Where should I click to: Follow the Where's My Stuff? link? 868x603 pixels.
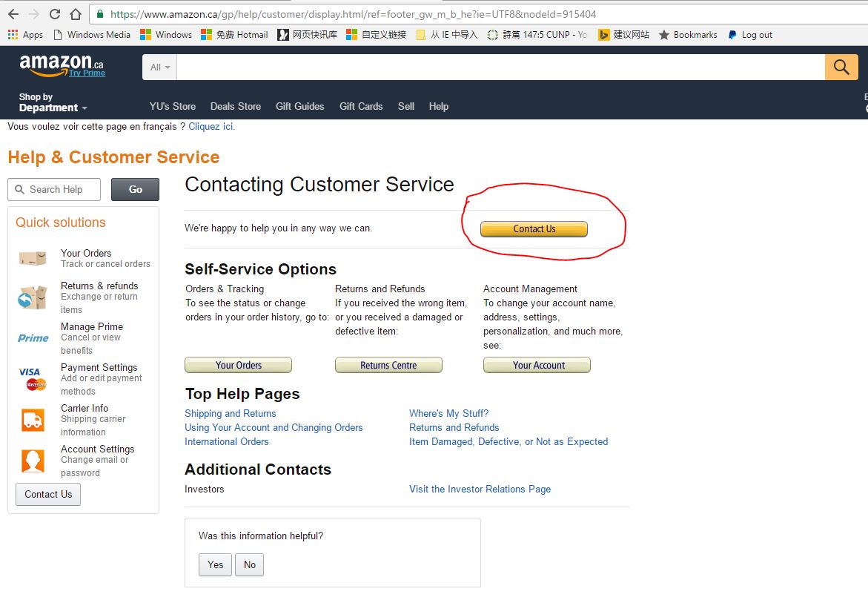pyautogui.click(x=449, y=413)
